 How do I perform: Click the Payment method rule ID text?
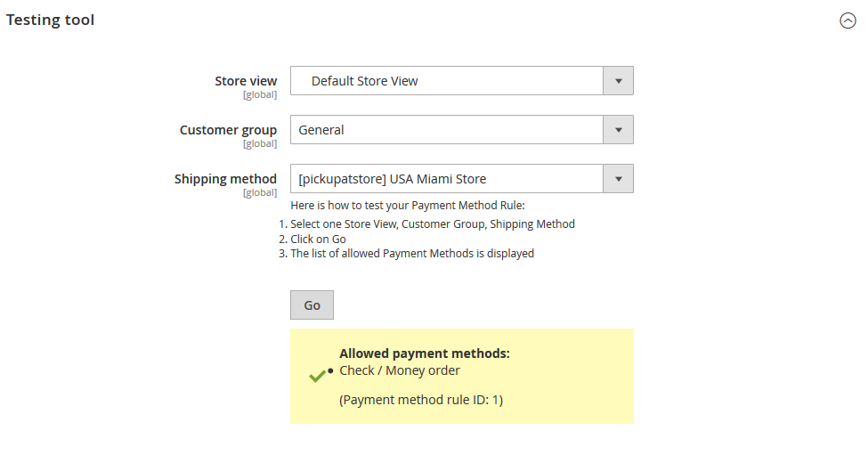click(x=421, y=401)
